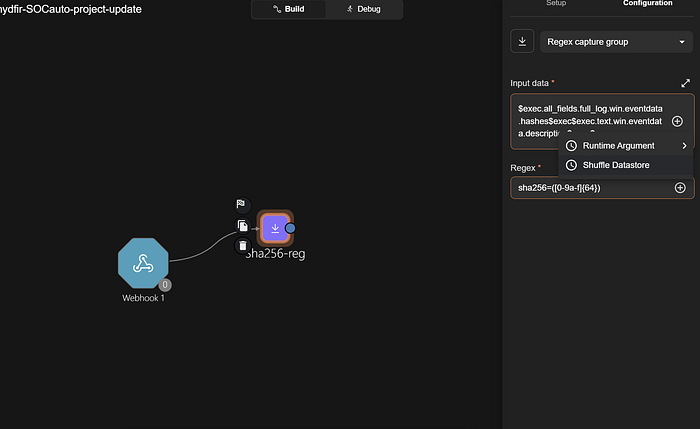The height and width of the screenshot is (429, 700).
Task: Expand the Input data field to fullscreen
Action: 685,83
